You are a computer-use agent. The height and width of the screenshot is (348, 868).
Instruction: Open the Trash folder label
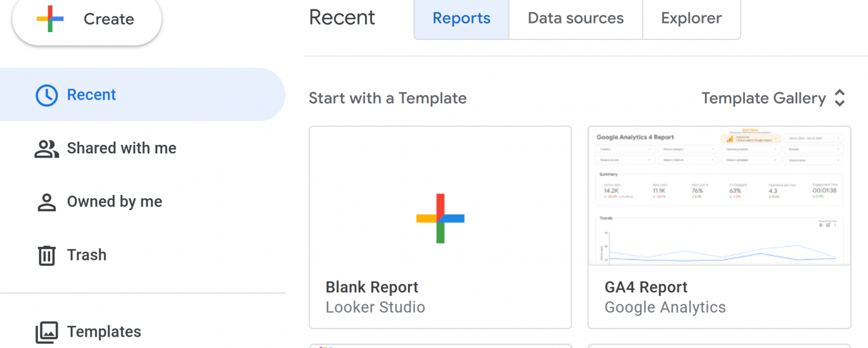point(87,256)
